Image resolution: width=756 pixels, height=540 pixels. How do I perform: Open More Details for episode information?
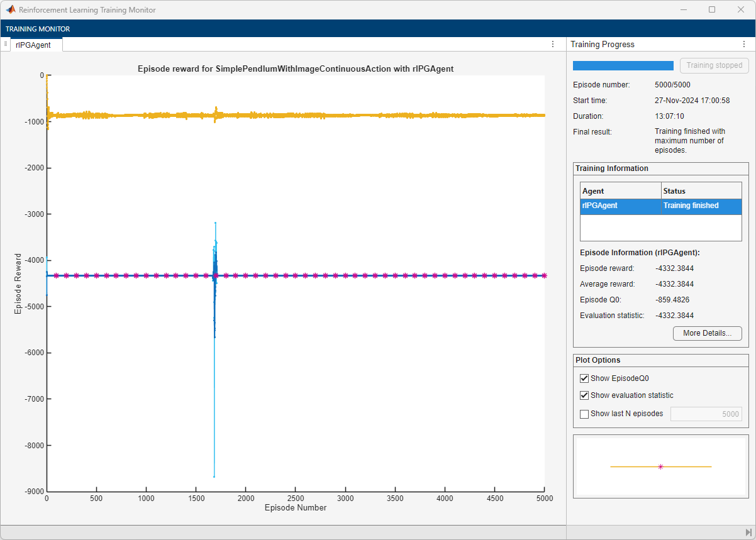[x=707, y=333]
